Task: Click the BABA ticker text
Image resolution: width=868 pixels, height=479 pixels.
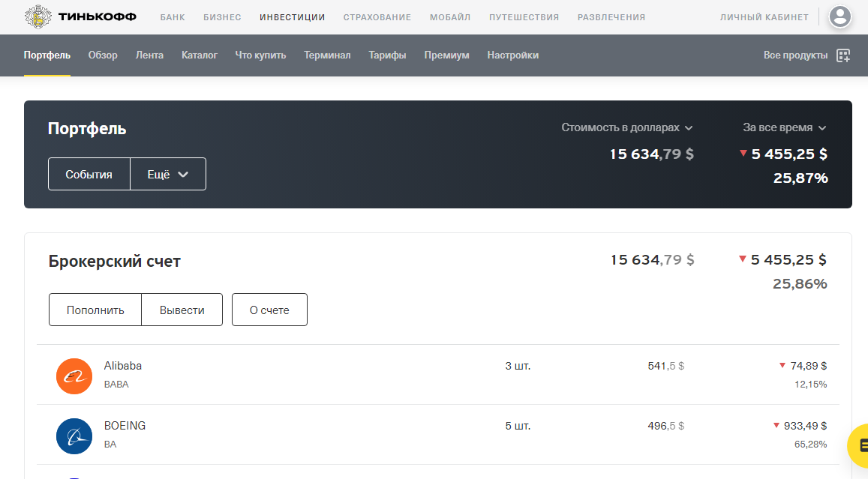Action: [x=116, y=385]
